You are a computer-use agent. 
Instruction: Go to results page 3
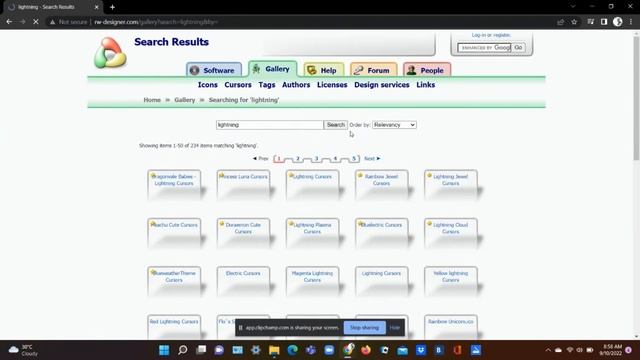pos(316,158)
